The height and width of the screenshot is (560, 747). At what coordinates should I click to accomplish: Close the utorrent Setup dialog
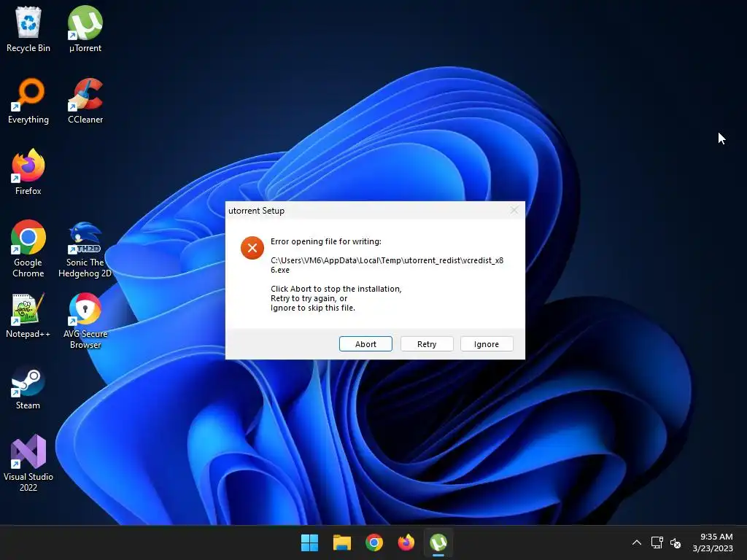pos(514,210)
